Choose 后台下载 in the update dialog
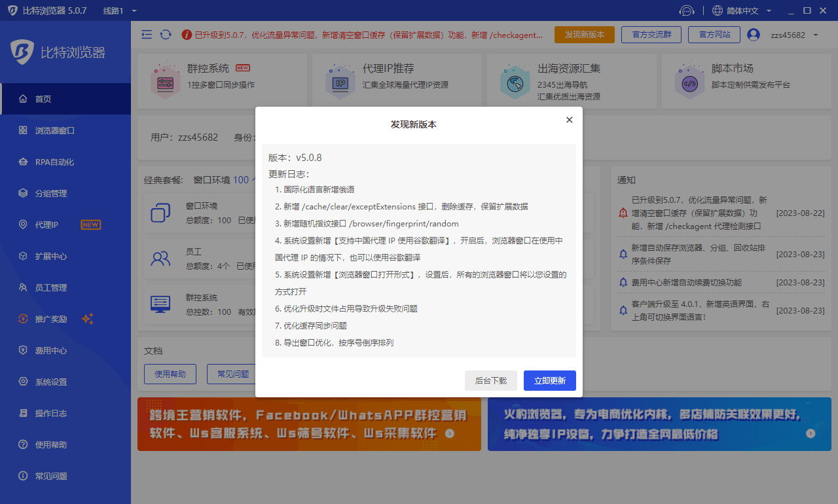Viewport: 838px width, 504px height. point(490,381)
